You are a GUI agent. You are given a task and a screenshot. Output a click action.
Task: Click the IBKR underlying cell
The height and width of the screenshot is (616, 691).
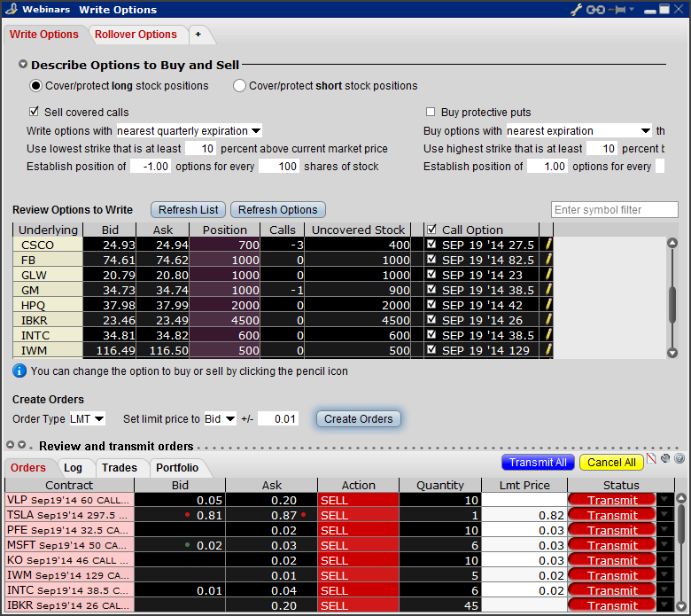coord(48,320)
